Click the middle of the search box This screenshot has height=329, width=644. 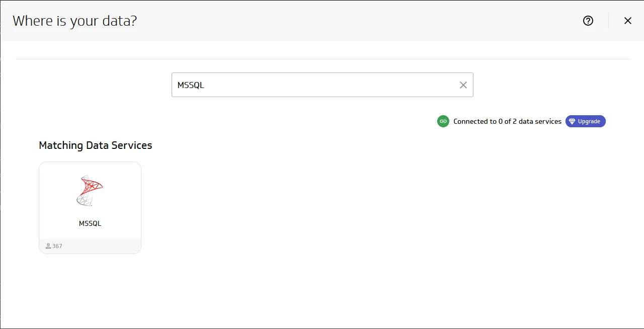[x=322, y=85]
